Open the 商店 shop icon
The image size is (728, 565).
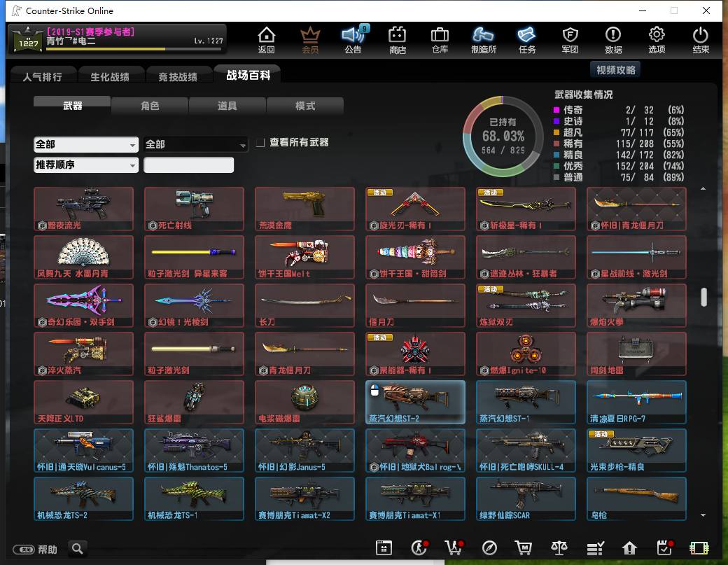pos(397,40)
